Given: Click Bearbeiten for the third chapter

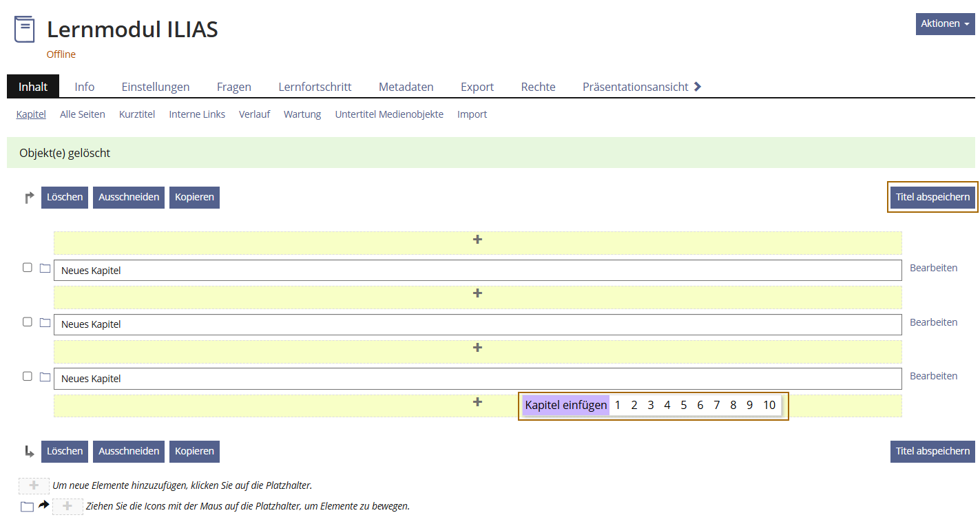Looking at the screenshot, I should click(x=933, y=376).
